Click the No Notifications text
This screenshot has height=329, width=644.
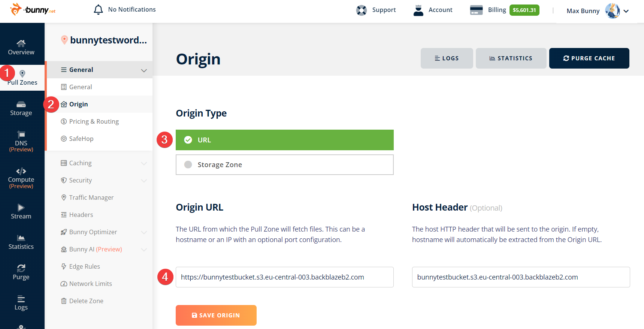tap(132, 9)
